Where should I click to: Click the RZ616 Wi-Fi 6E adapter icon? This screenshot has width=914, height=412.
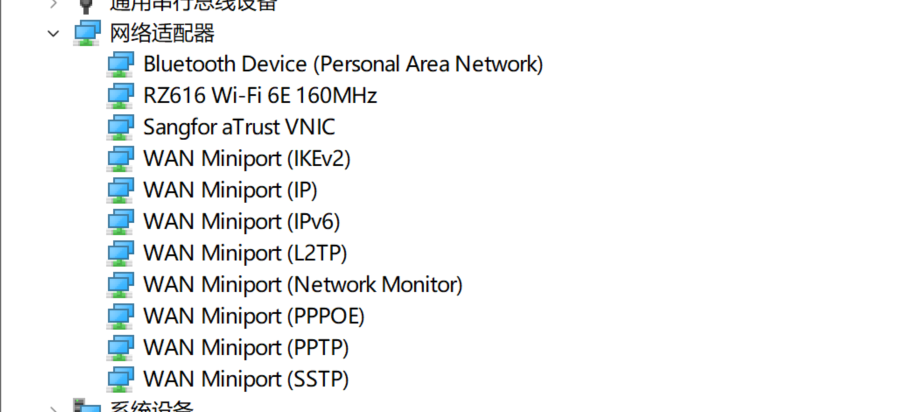tap(121, 96)
